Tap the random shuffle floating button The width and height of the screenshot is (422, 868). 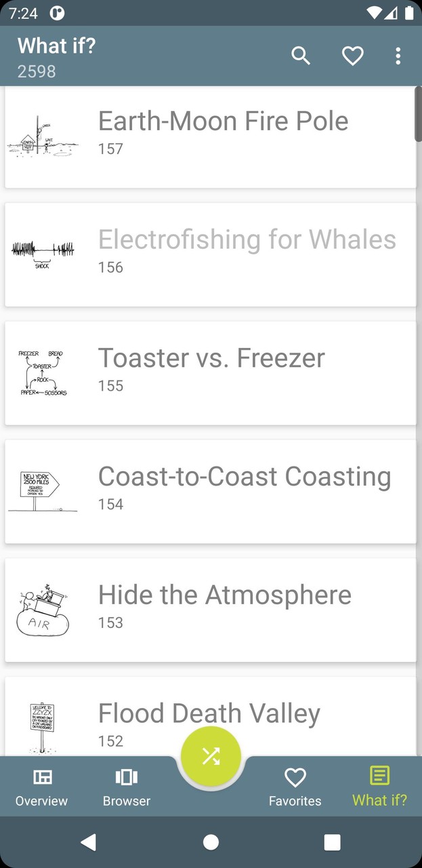211,757
